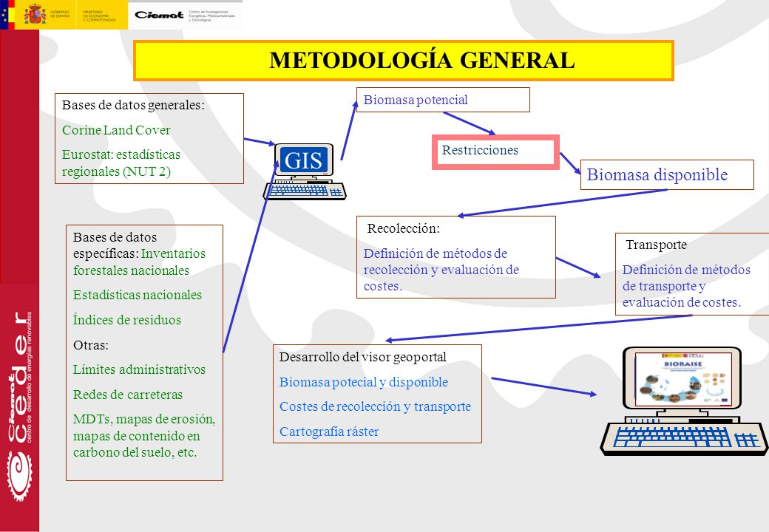Click the CEDER gear logo on the sidebar

coord(19,477)
